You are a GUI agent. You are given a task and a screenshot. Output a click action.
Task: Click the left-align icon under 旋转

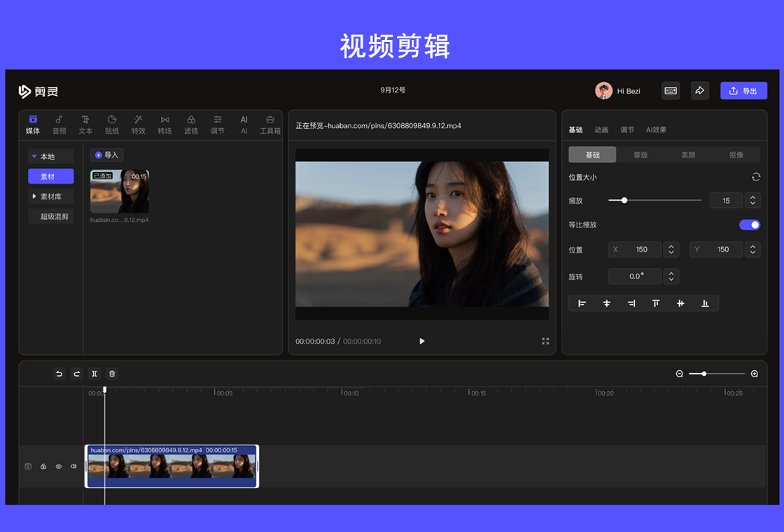click(582, 303)
